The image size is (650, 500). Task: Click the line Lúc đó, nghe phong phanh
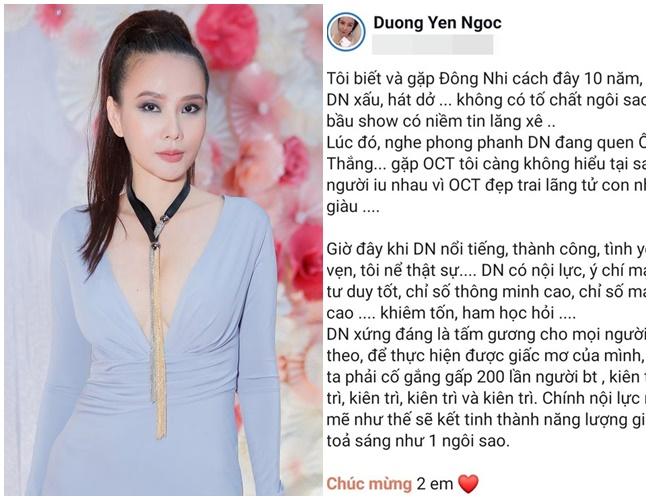click(x=486, y=143)
